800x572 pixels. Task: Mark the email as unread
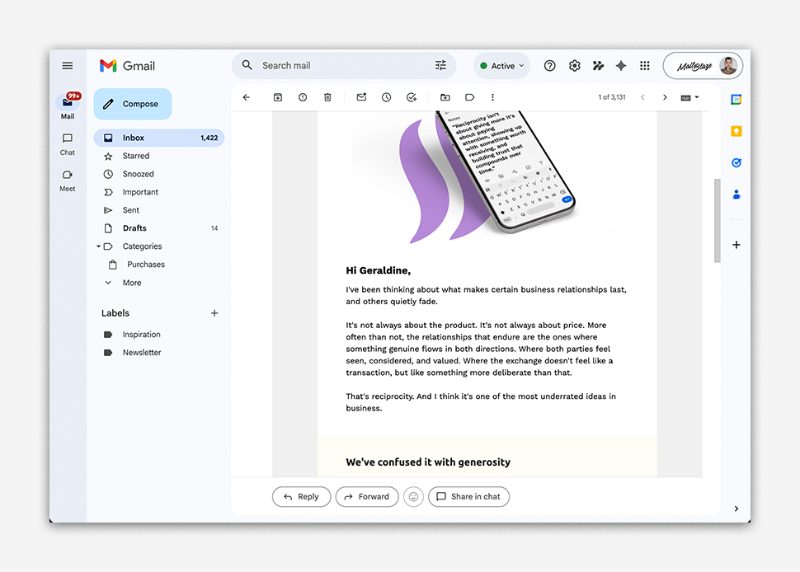(x=361, y=97)
